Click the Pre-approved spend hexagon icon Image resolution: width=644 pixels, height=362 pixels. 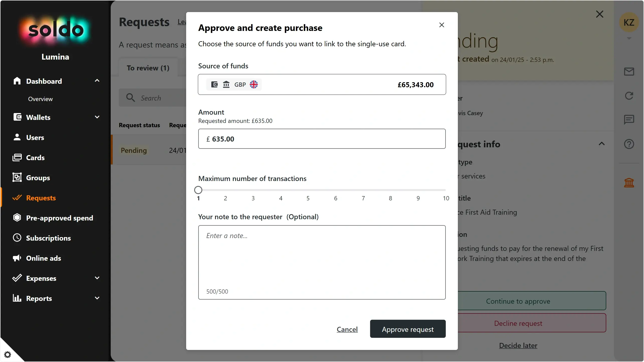coord(17,218)
